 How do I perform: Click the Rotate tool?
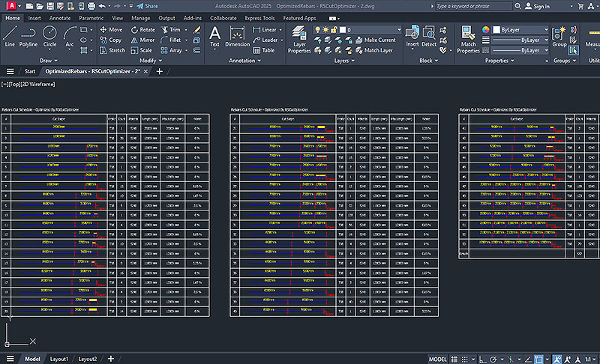pos(142,29)
